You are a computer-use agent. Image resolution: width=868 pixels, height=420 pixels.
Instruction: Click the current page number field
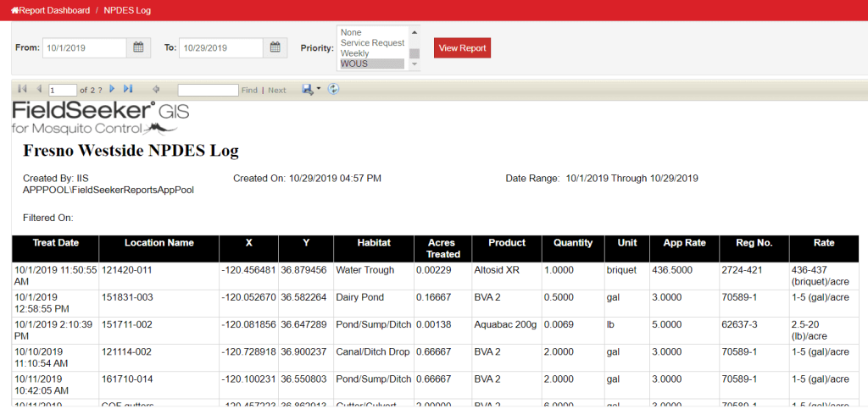63,90
